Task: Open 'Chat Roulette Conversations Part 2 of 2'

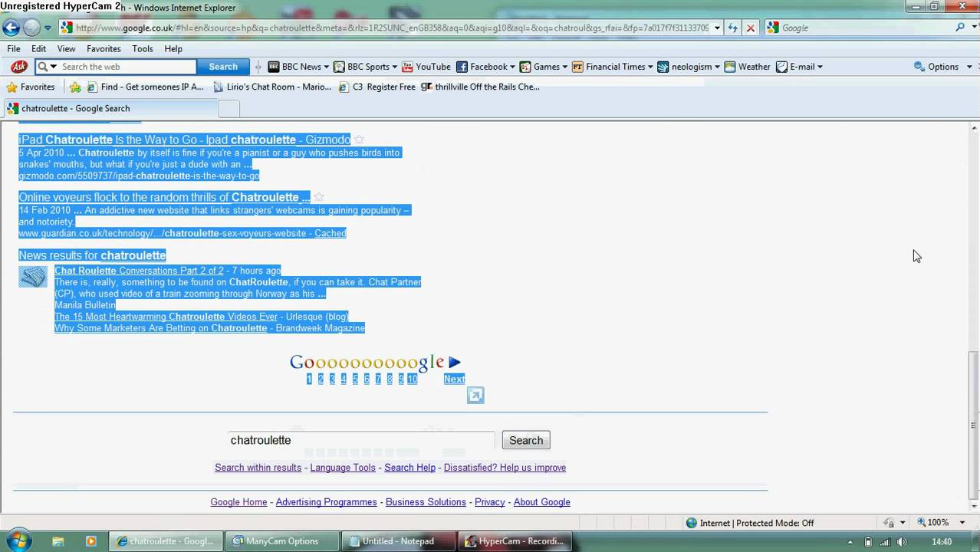Action: pos(139,271)
